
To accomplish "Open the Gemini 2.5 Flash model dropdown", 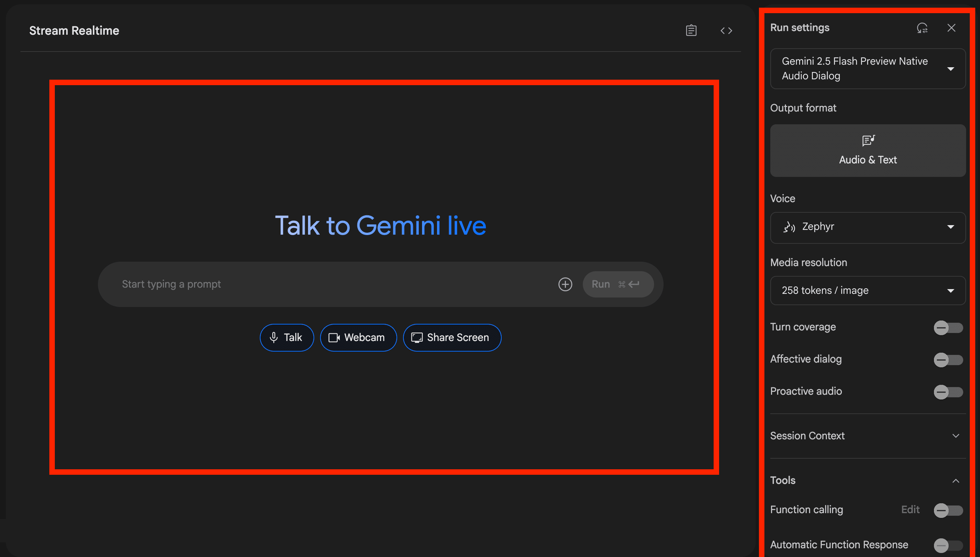I will [867, 69].
